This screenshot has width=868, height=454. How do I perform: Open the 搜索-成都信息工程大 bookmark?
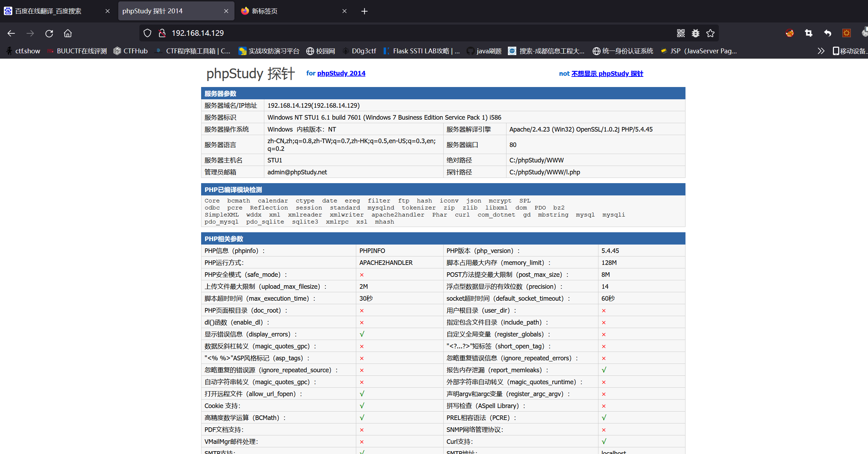[546, 51]
